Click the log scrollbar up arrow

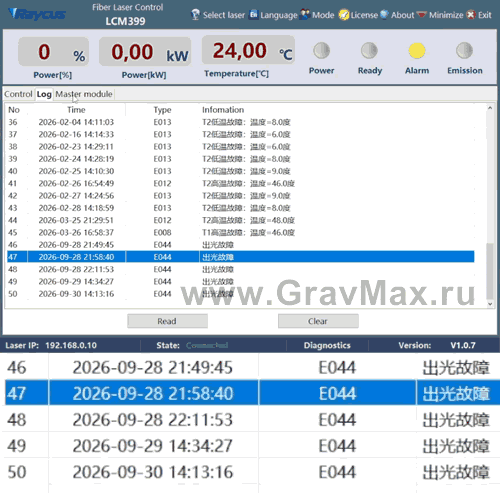490,108
